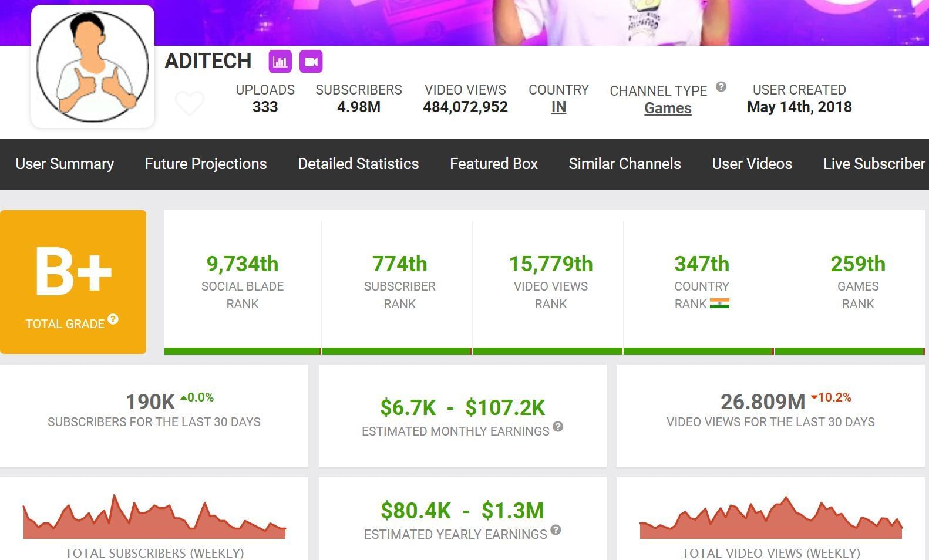Click the ADITECH channel avatar

tap(93, 66)
